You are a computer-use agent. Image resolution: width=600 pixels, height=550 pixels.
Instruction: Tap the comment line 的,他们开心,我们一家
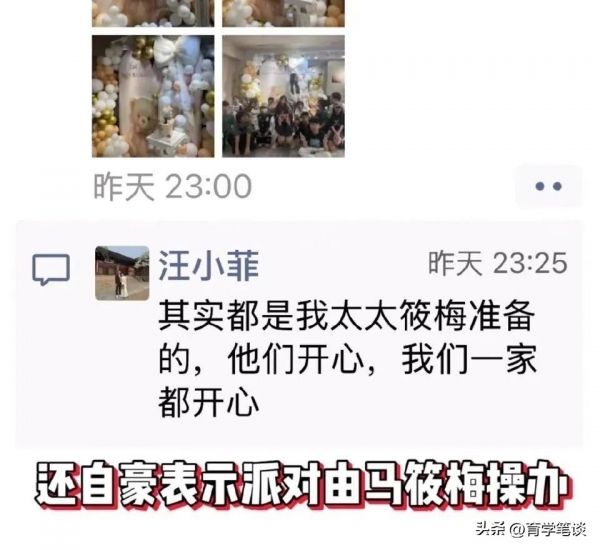[347, 359]
